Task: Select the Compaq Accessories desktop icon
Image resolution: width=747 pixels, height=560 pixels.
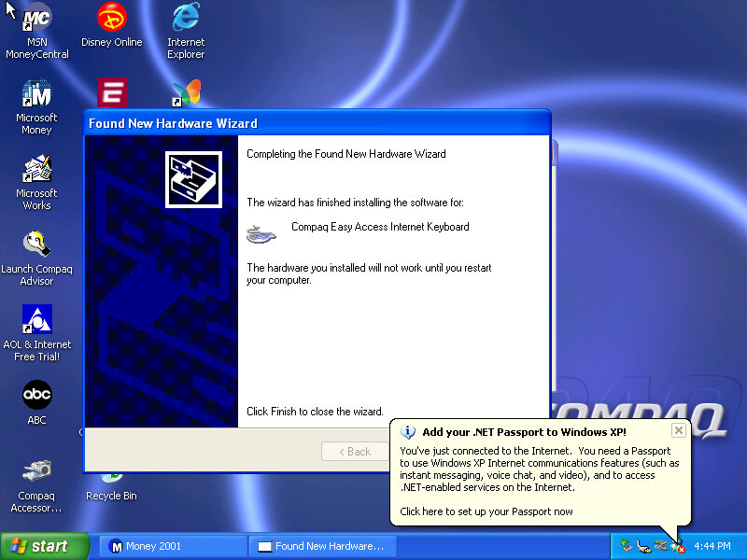Action: pos(36,472)
